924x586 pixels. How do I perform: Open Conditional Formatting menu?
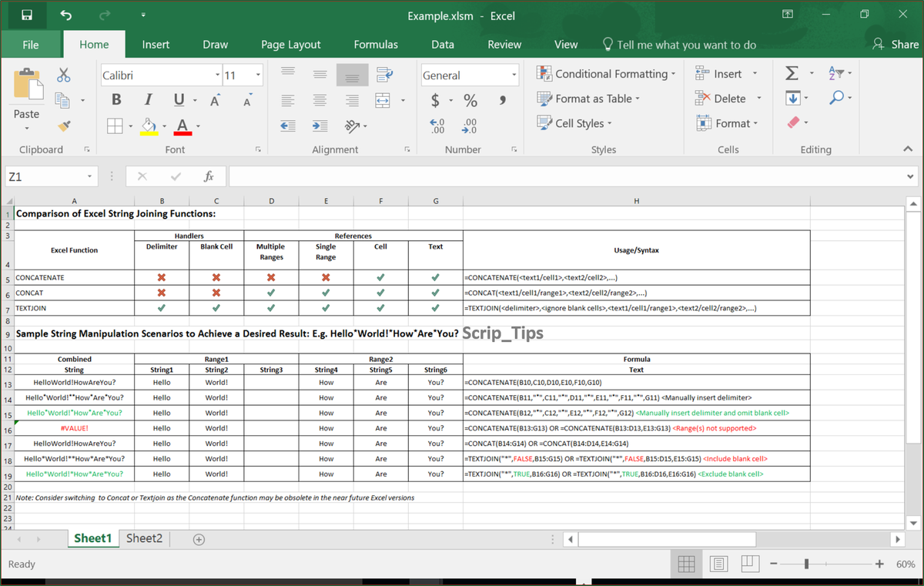pyautogui.click(x=606, y=74)
